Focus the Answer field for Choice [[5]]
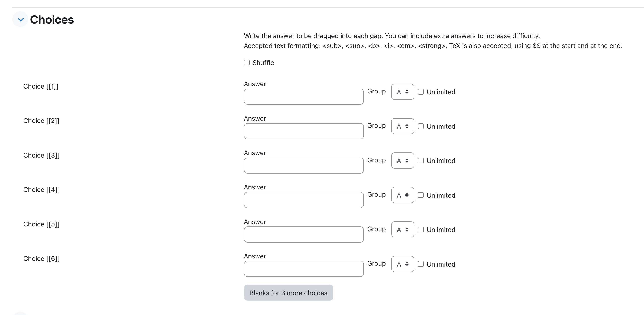The image size is (644, 315). (304, 234)
